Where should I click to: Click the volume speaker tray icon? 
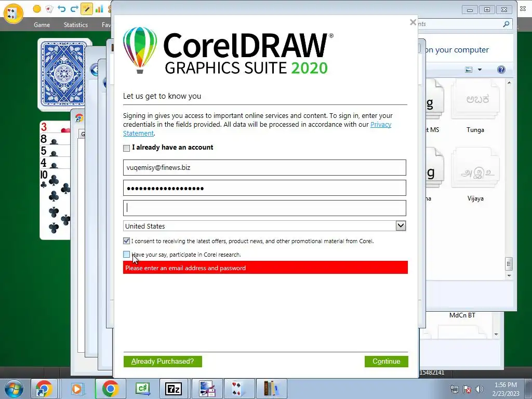click(480, 389)
